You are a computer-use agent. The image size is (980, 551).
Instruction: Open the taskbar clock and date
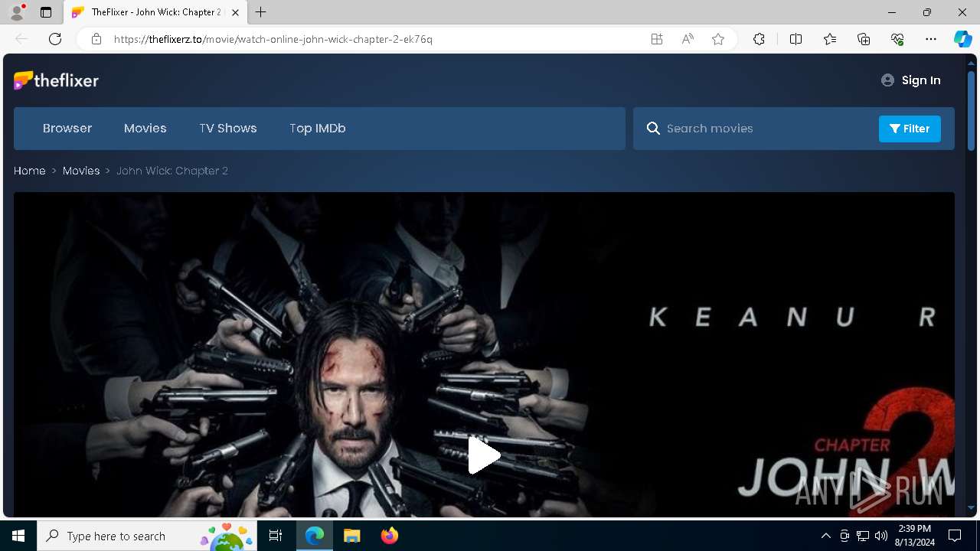pyautogui.click(x=914, y=536)
